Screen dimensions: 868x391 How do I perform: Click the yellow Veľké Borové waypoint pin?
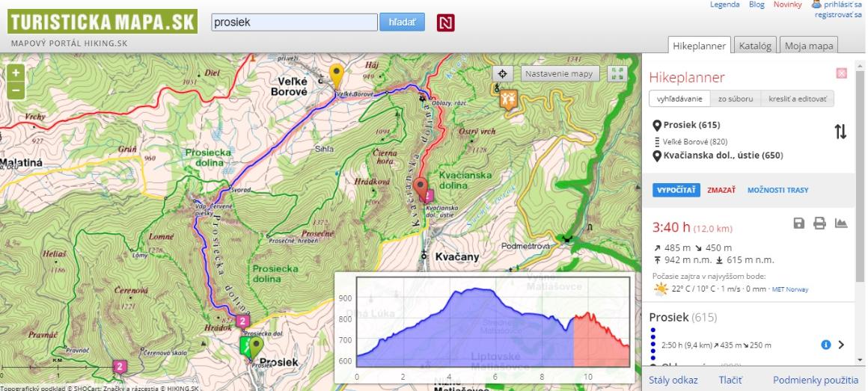coord(336,76)
